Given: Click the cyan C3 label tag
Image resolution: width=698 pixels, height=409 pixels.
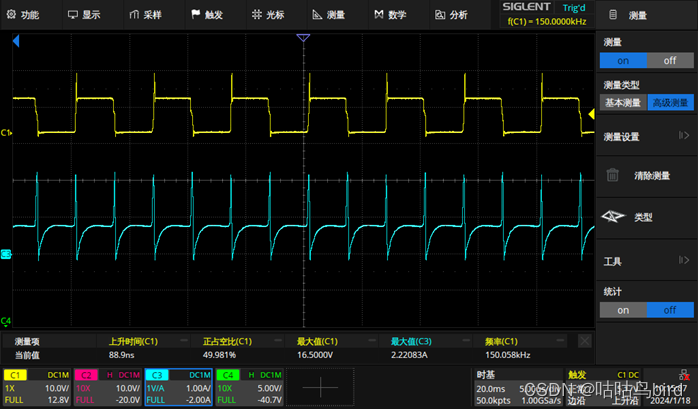Looking at the screenshot, I should click(x=157, y=375).
